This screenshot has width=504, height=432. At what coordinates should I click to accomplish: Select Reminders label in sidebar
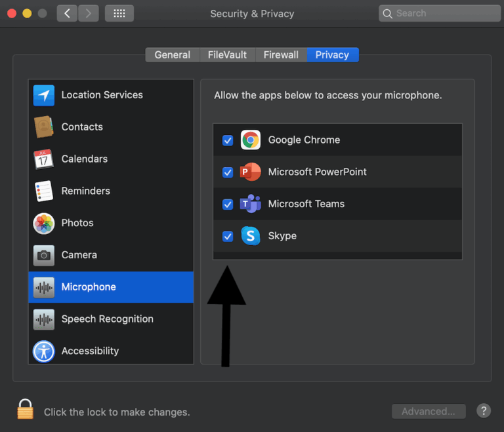(85, 191)
